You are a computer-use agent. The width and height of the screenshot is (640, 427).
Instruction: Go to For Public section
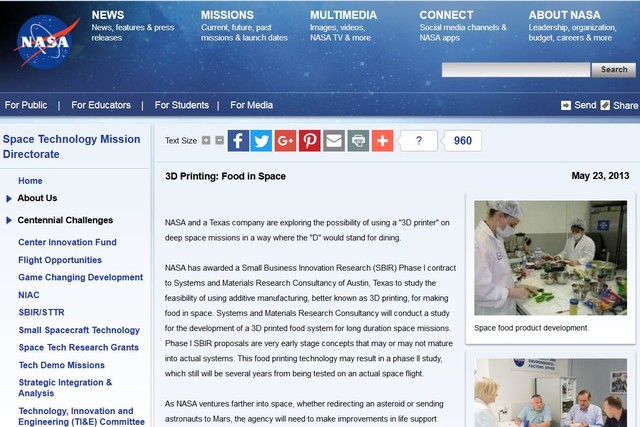[x=26, y=105]
